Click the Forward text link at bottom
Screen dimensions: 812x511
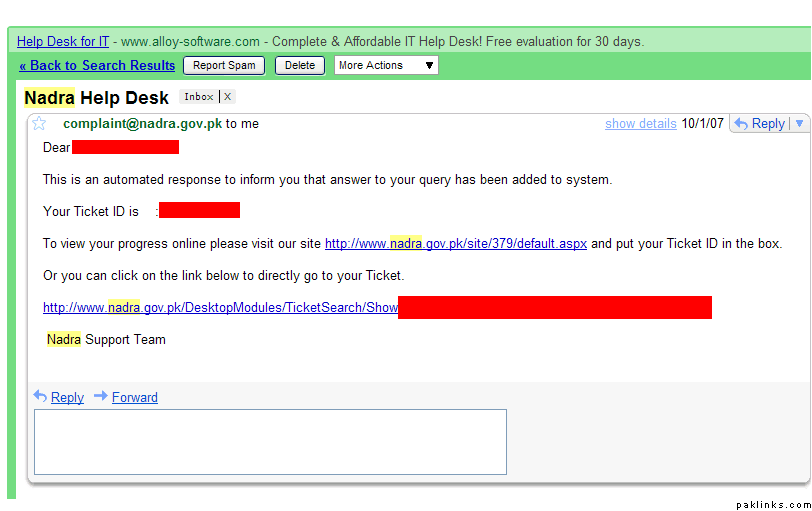point(135,397)
